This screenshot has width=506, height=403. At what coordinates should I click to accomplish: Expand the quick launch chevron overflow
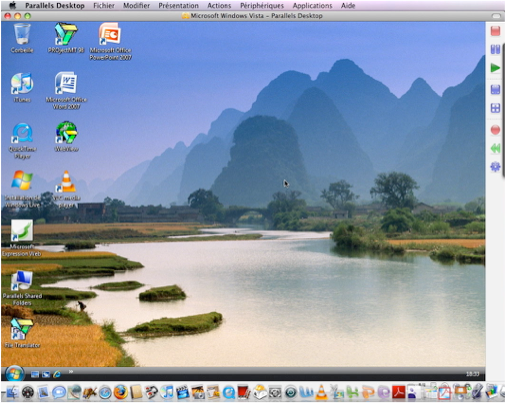[x=71, y=372]
